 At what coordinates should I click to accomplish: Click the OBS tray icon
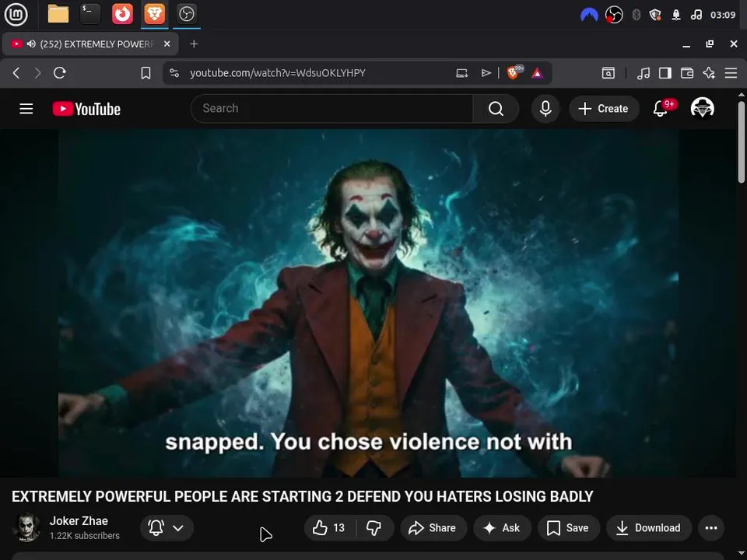coord(614,15)
